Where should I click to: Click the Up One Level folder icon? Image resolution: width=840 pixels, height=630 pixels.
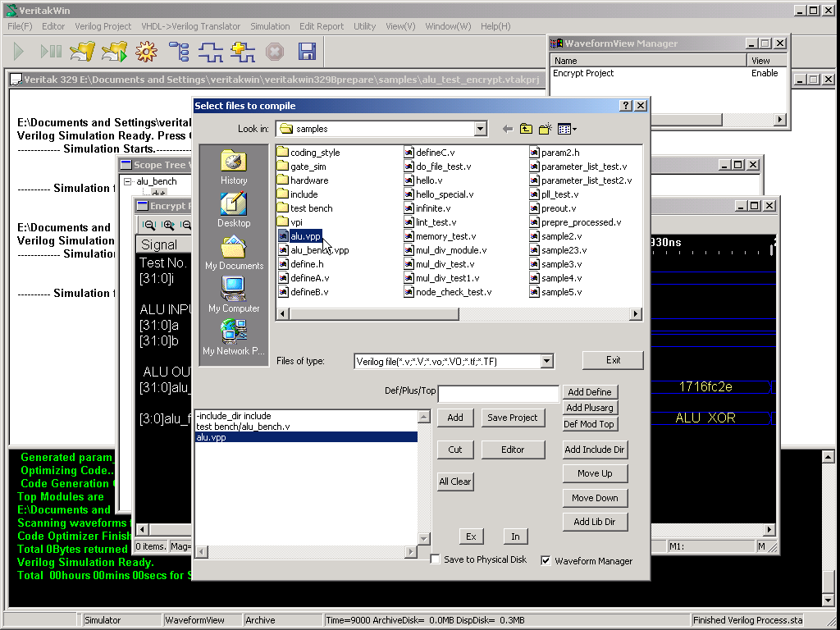tap(526, 129)
